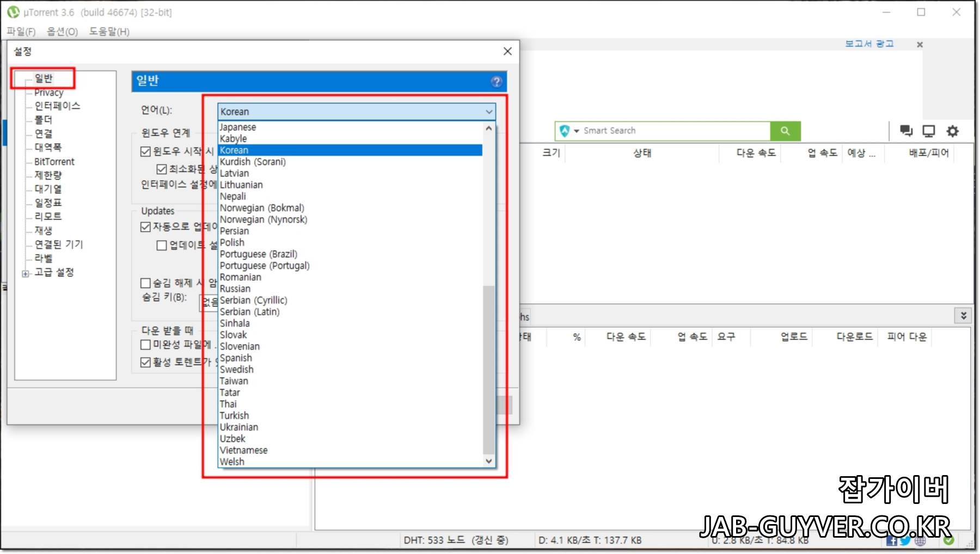
Task: Select 대역폭 in settings tree
Action: 48,147
